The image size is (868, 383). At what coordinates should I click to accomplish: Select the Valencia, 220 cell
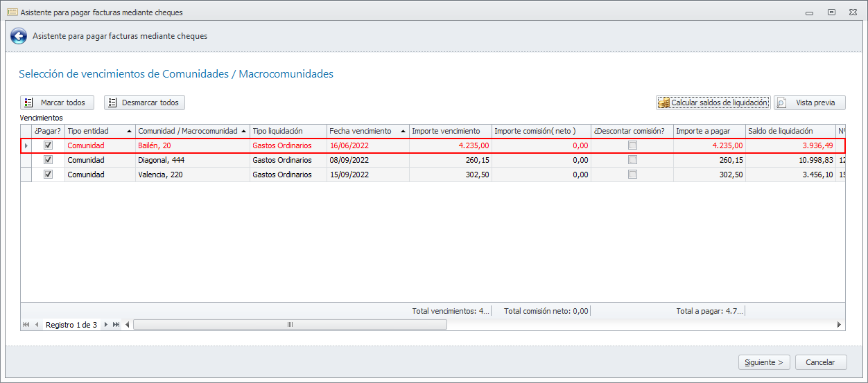tap(193, 175)
